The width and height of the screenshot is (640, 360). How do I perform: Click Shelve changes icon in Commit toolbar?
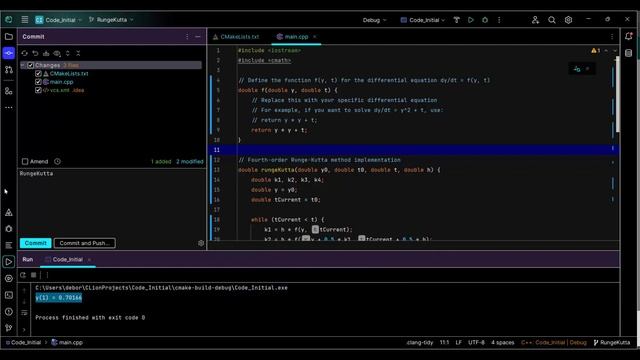pyautogui.click(x=46, y=53)
